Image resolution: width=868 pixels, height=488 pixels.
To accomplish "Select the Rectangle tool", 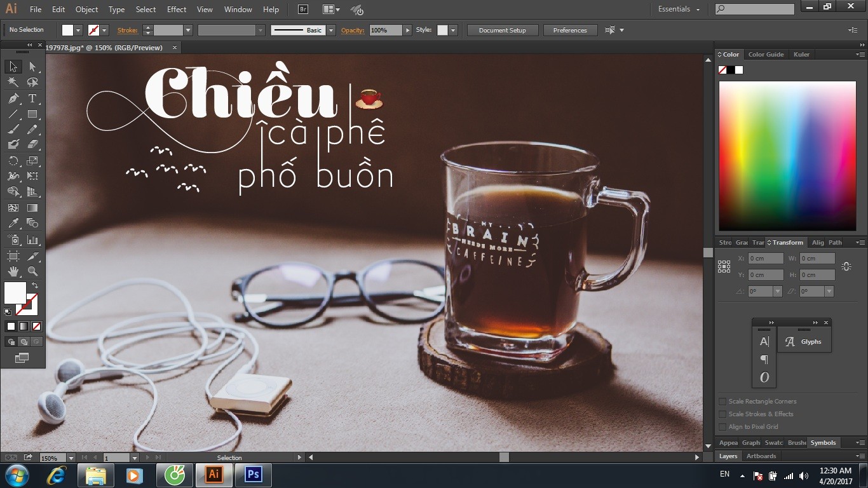I will [x=32, y=114].
